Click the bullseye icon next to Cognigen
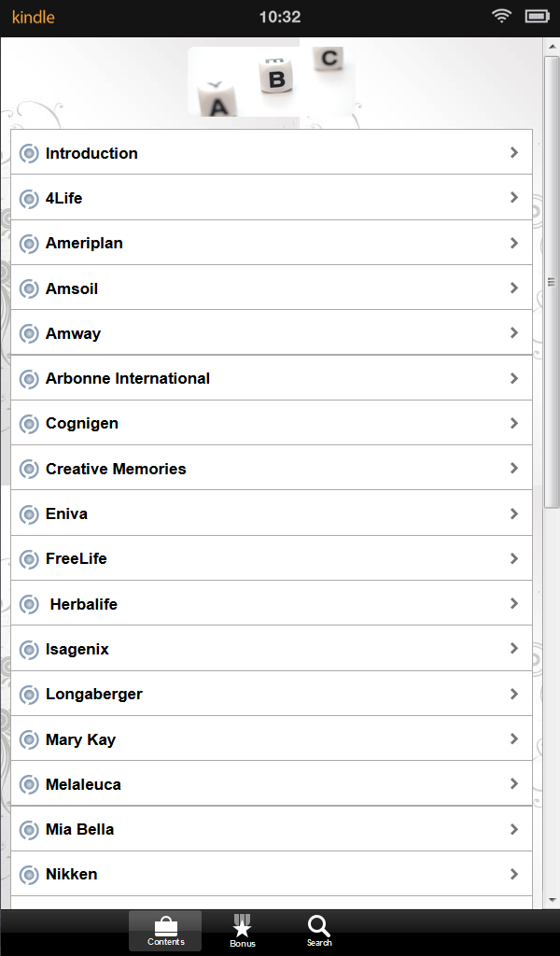The image size is (560, 956). coord(28,423)
